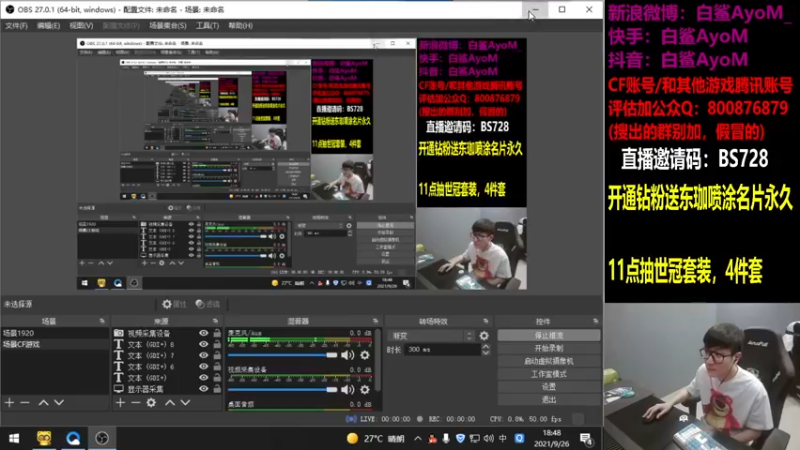The height and width of the screenshot is (450, 800).
Task: Remove the selected scene with the 场景 panel minus icon
Action: pos(24,403)
